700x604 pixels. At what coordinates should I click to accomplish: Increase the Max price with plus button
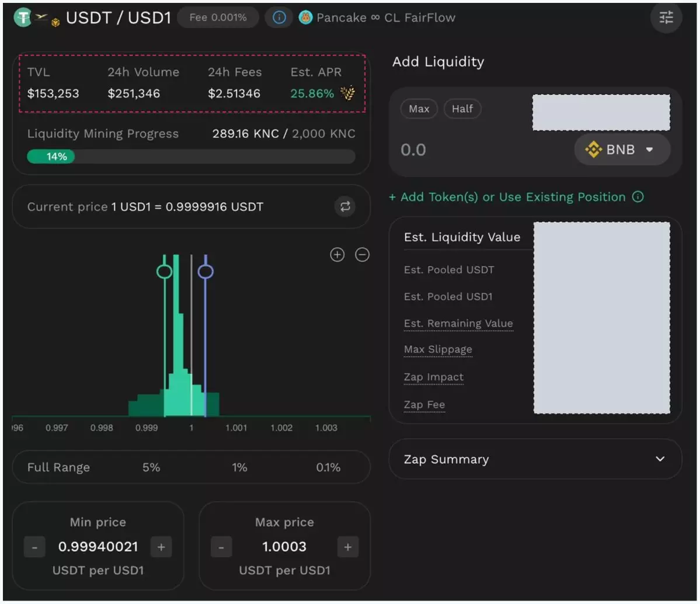347,547
